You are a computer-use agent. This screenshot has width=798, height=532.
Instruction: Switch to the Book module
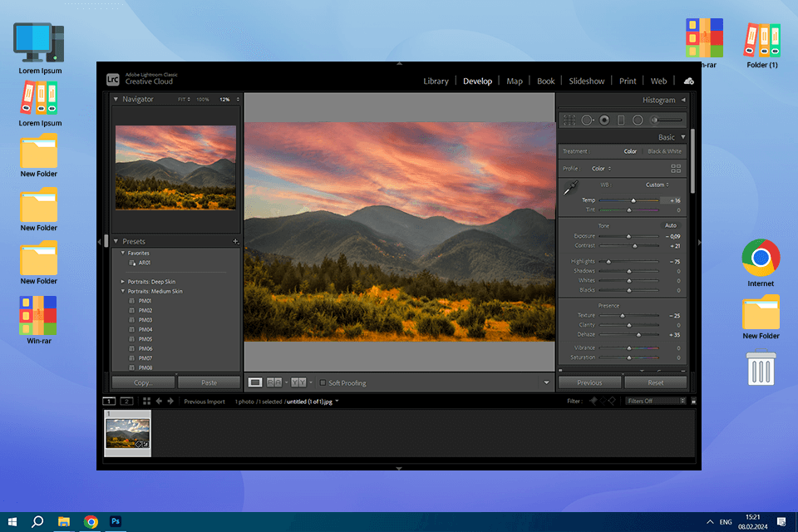point(545,81)
